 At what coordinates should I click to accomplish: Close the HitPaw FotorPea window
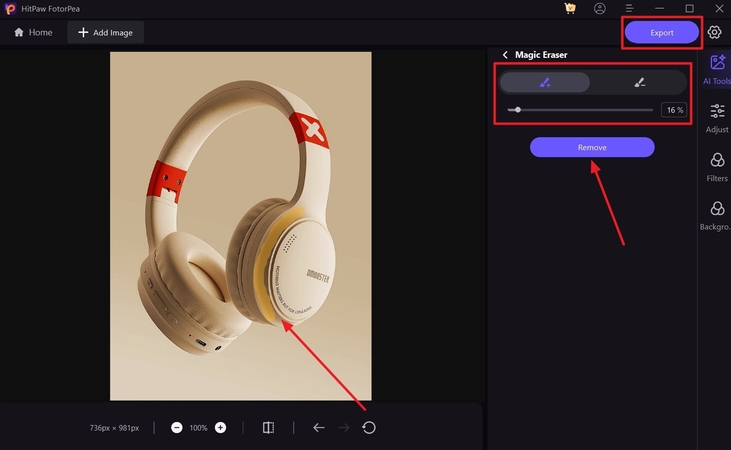719,8
